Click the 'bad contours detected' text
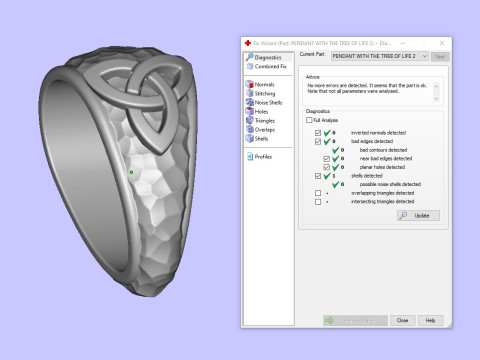This screenshot has width=480, height=360. pos(383,150)
